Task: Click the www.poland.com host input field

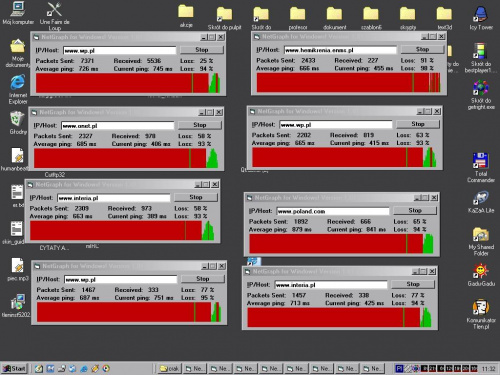Action: pos(333,211)
